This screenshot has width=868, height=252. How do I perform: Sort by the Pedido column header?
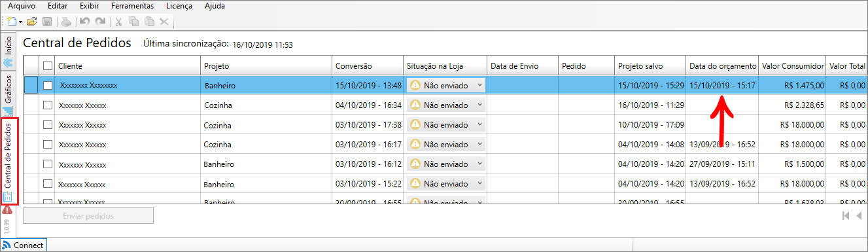tap(586, 65)
